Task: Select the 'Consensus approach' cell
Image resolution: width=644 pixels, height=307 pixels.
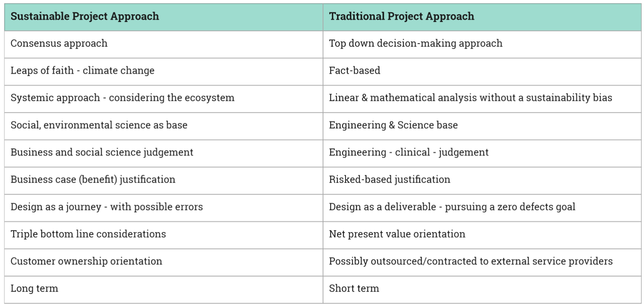Action: 59,44
